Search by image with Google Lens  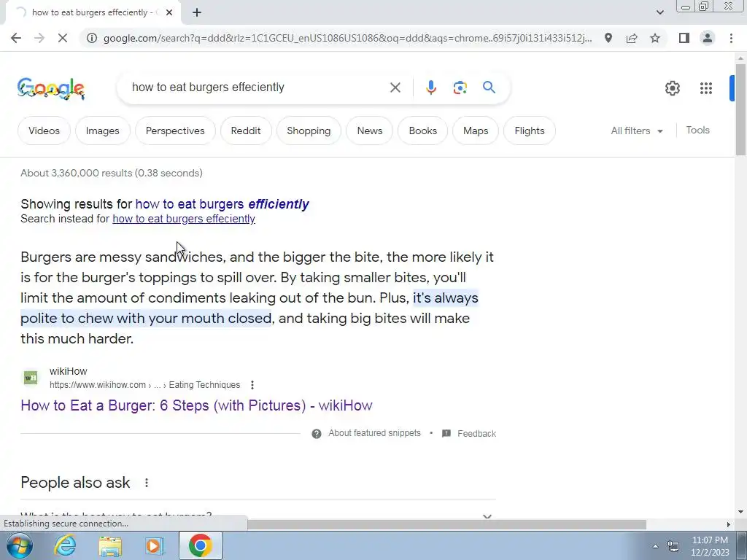point(460,87)
